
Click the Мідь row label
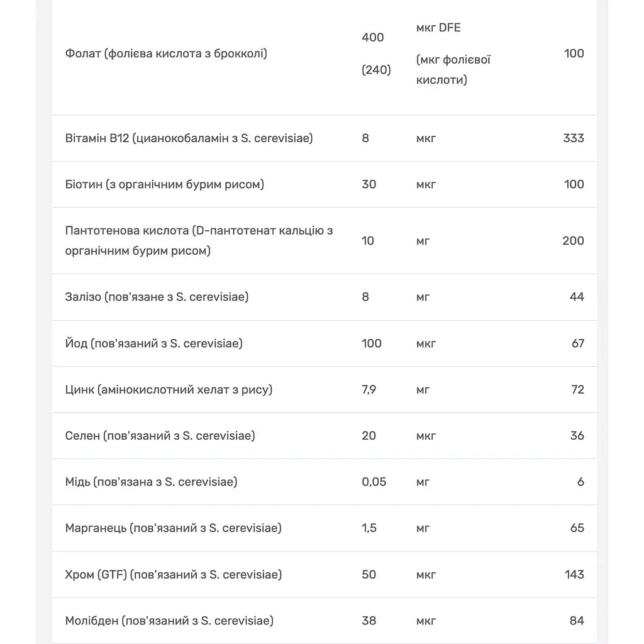tap(151, 482)
